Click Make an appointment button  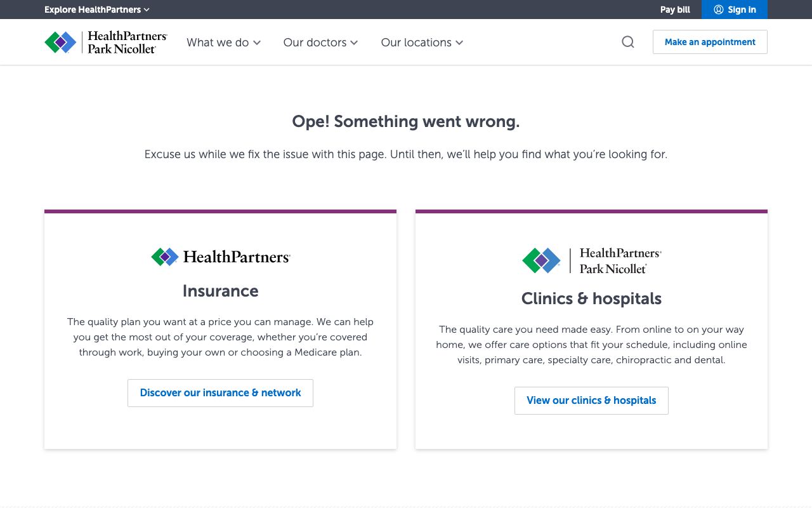710,42
